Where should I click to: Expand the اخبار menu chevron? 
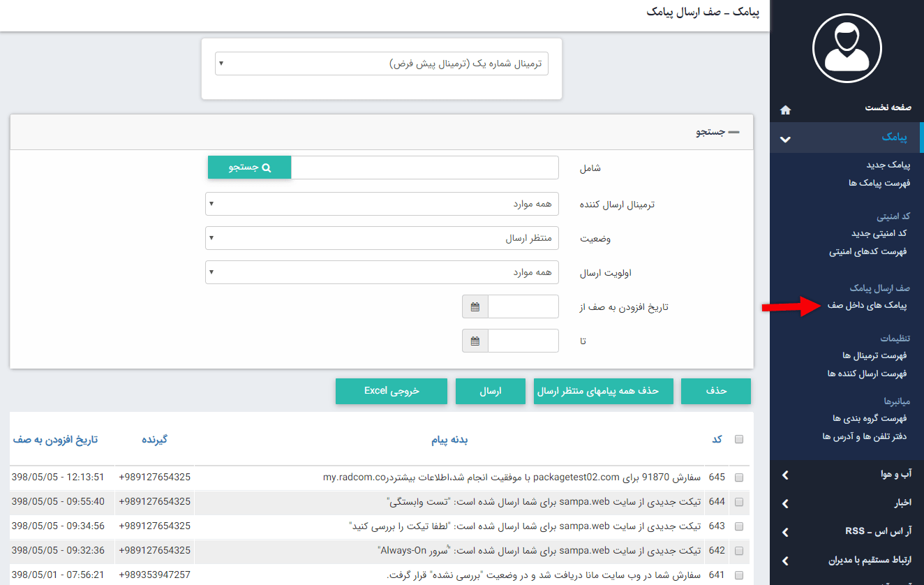click(785, 503)
